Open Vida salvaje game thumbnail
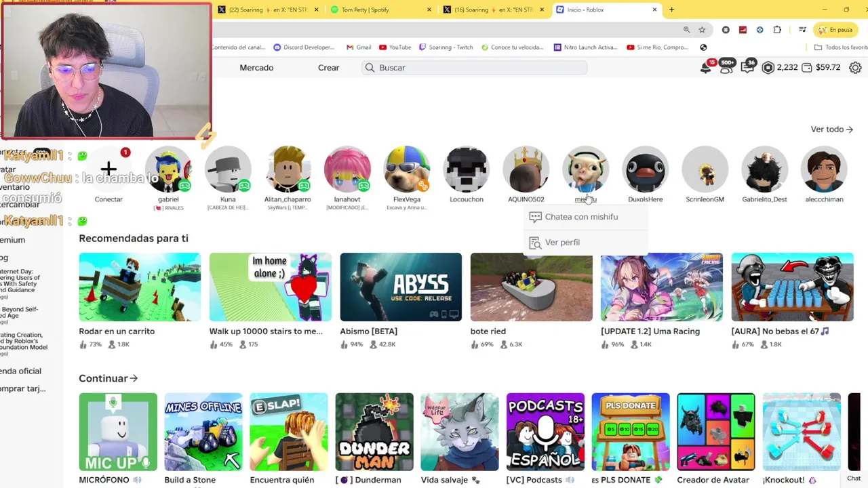 click(x=460, y=432)
